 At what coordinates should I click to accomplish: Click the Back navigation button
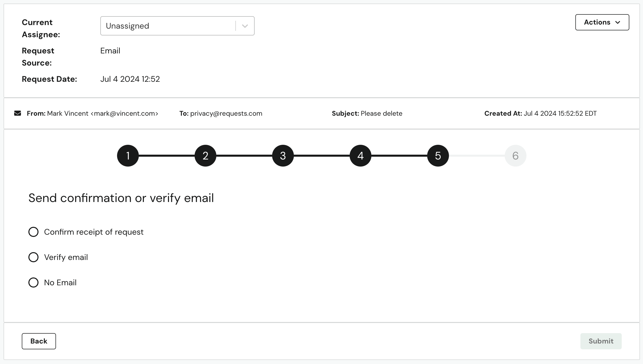39,341
